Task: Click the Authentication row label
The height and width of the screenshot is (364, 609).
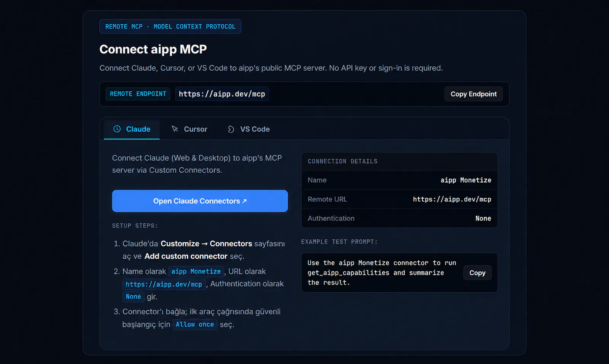Action: [x=331, y=218]
